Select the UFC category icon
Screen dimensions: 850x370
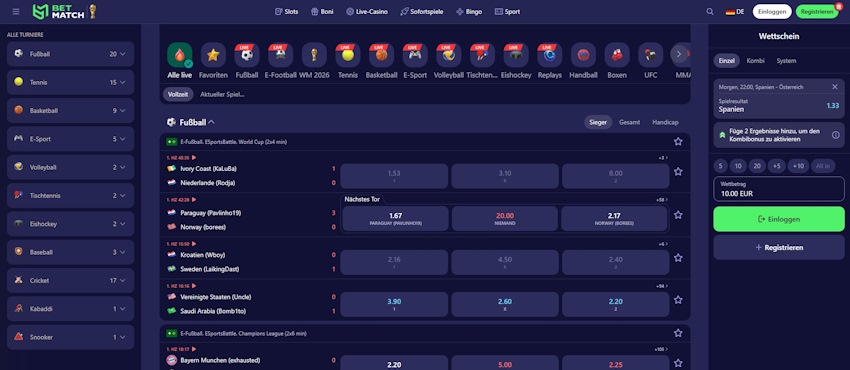click(x=650, y=55)
